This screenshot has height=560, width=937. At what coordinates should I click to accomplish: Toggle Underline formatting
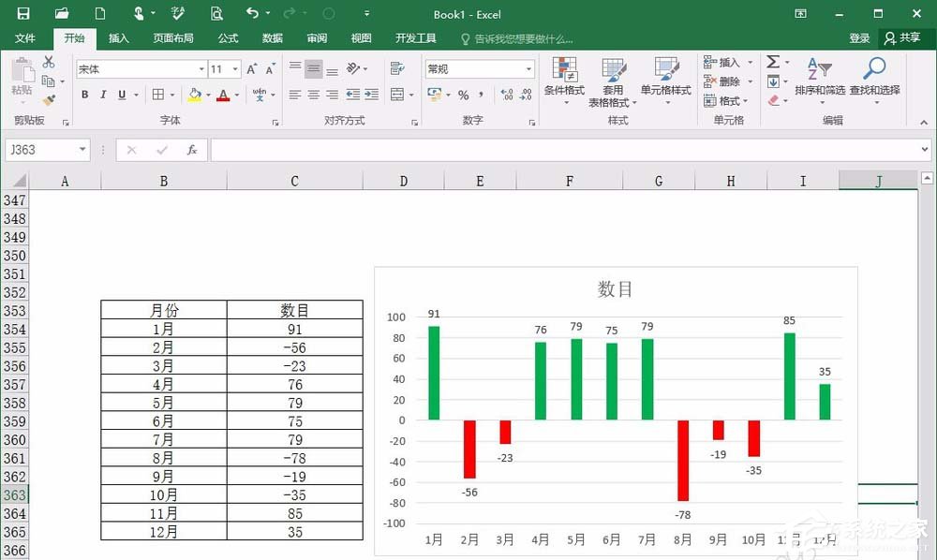120,95
